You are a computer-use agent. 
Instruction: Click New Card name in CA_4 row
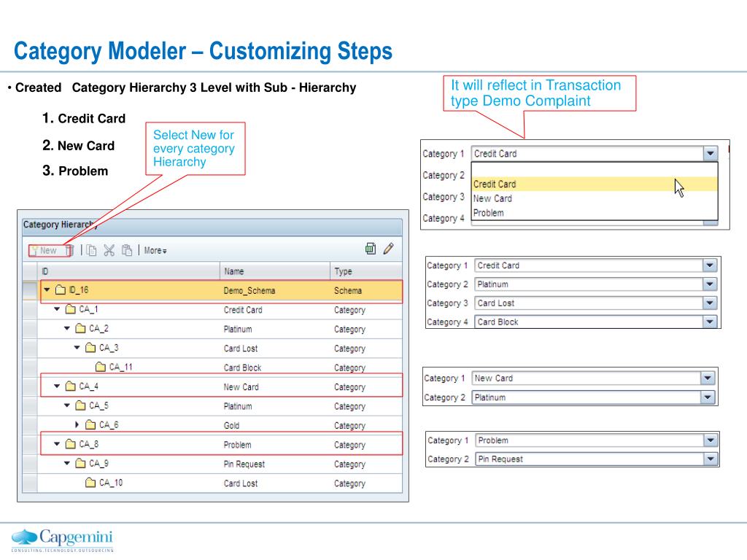(241, 387)
